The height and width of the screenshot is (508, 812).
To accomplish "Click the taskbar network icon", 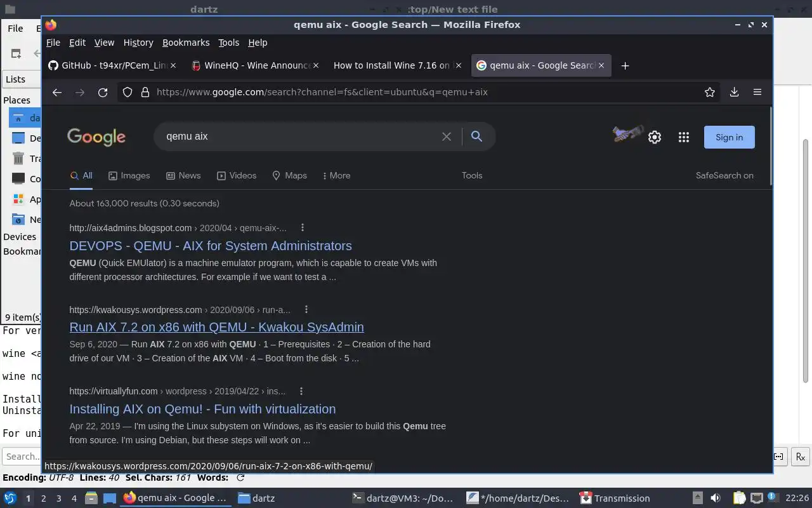I will click(x=756, y=498).
